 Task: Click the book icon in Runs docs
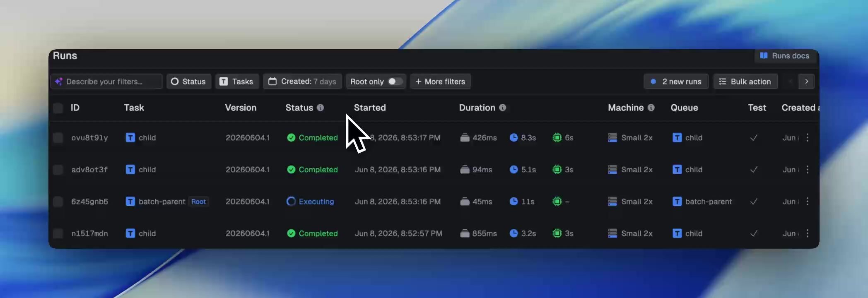click(764, 55)
